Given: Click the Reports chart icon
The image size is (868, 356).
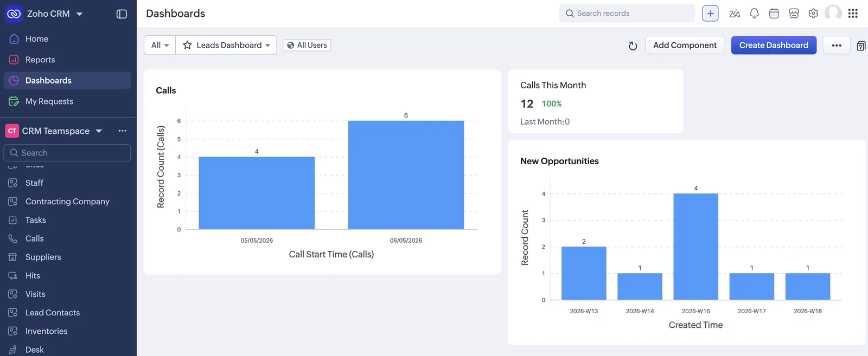Looking at the screenshot, I should 14,60.
